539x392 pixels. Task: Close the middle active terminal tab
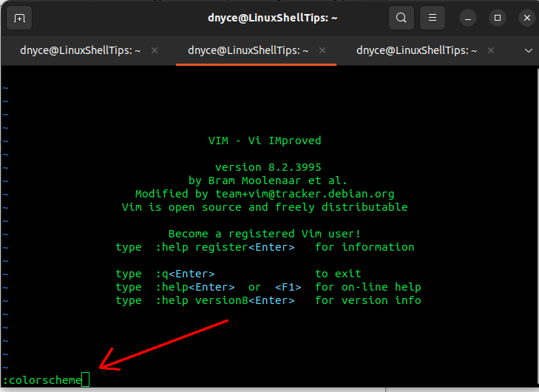pos(322,50)
